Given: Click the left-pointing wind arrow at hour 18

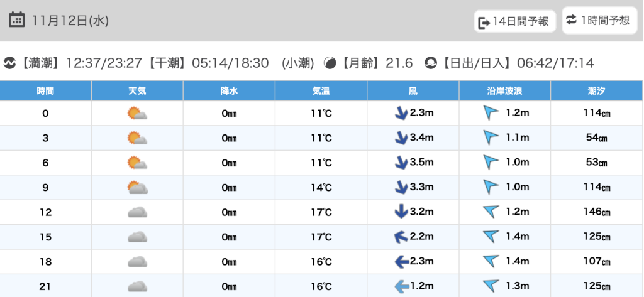Looking at the screenshot, I should [x=401, y=262].
